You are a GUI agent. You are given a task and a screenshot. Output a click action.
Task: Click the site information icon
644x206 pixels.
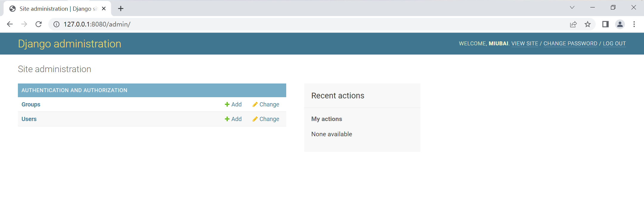pos(56,24)
